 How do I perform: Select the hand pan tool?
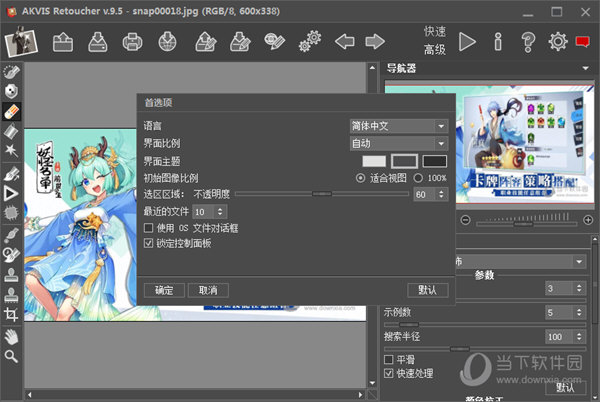click(12, 336)
